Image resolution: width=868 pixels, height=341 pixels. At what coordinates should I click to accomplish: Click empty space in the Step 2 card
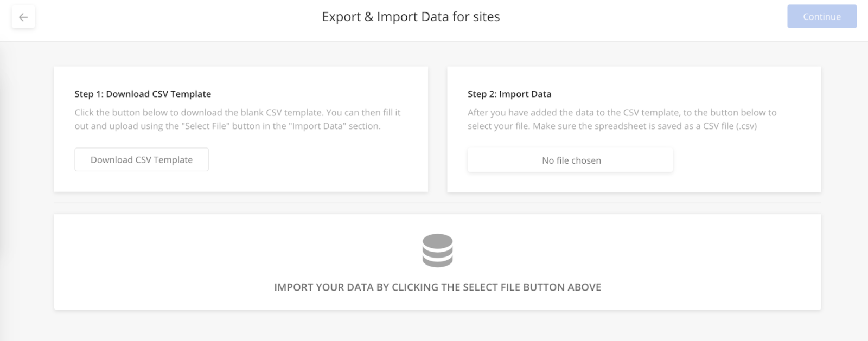749,163
